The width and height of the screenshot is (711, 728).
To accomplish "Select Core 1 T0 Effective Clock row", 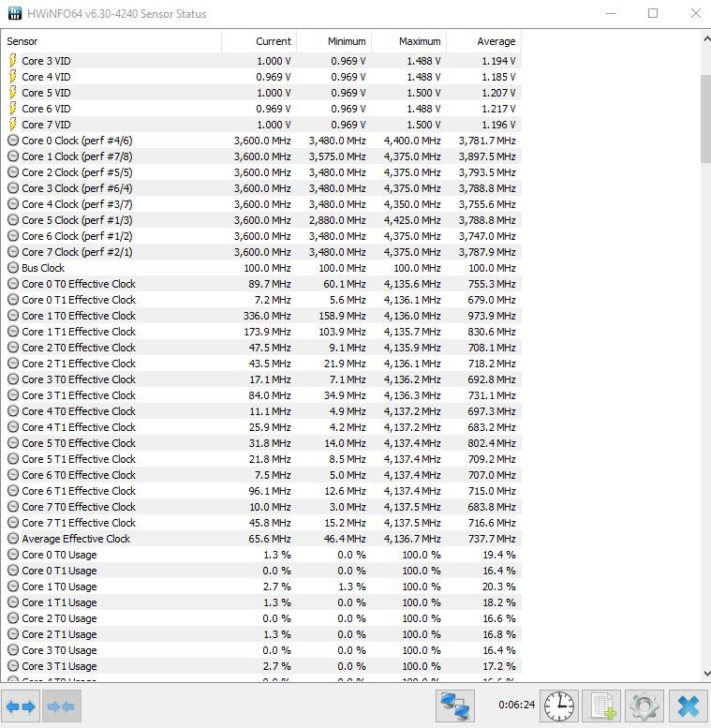I will [x=261, y=316].
